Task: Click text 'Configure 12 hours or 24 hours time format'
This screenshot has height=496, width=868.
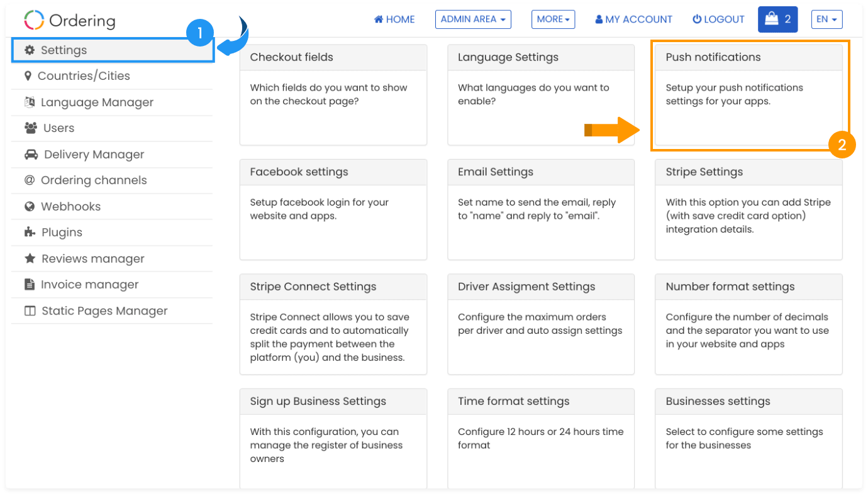Action: click(x=541, y=438)
